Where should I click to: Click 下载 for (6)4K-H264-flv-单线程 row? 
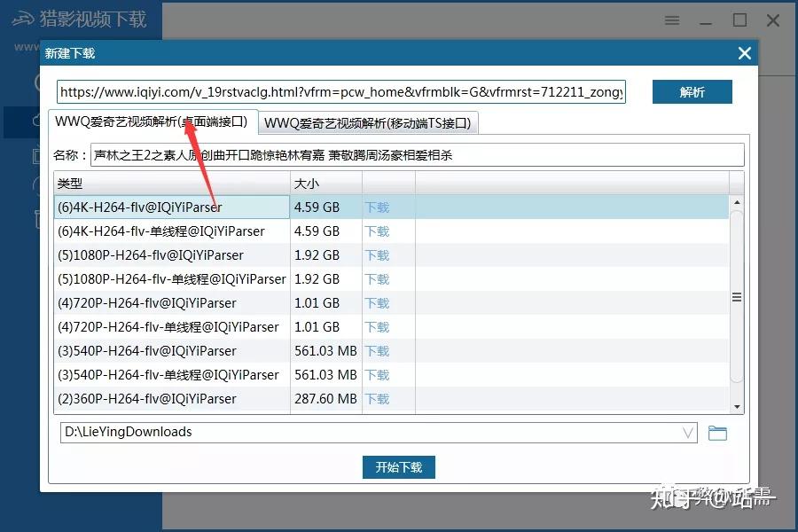[377, 231]
